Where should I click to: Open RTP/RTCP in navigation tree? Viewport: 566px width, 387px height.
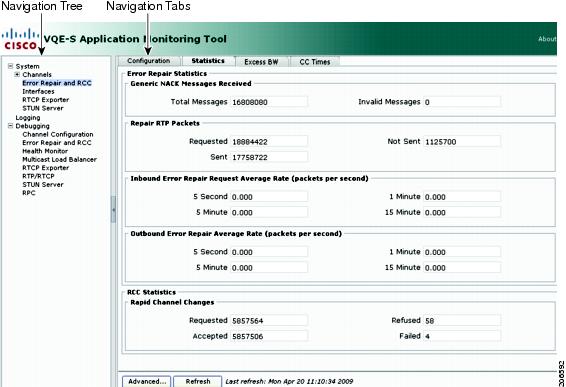click(38, 176)
